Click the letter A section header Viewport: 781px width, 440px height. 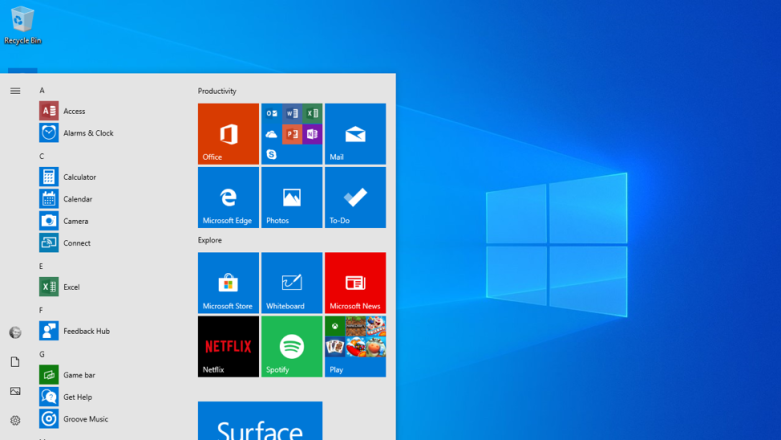(x=42, y=90)
